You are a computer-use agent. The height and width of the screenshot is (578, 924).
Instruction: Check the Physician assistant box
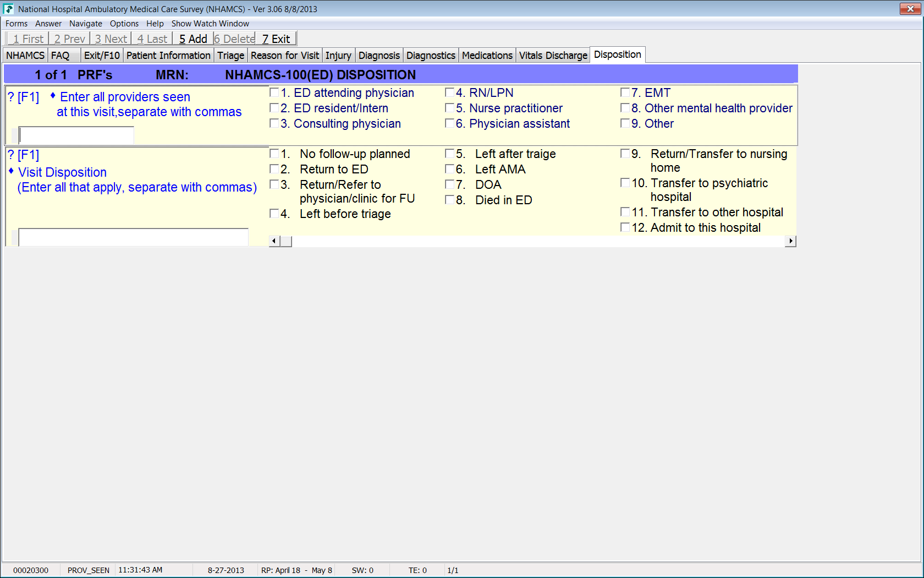coord(449,123)
